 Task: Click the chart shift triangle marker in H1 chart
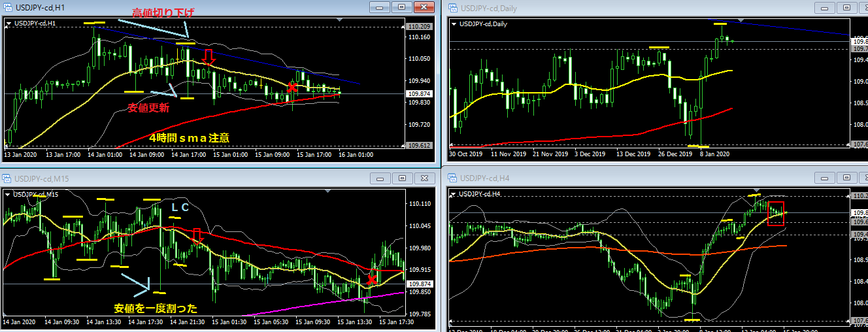pos(339,20)
